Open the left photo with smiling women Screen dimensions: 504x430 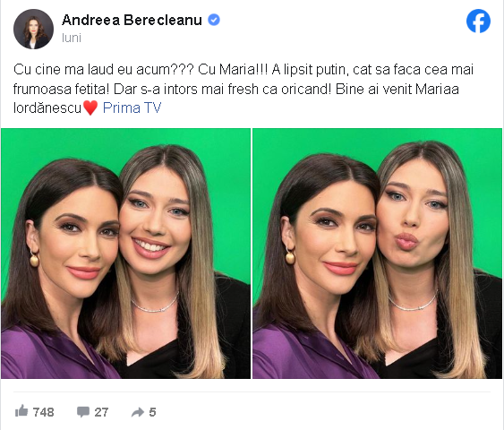coord(125,254)
